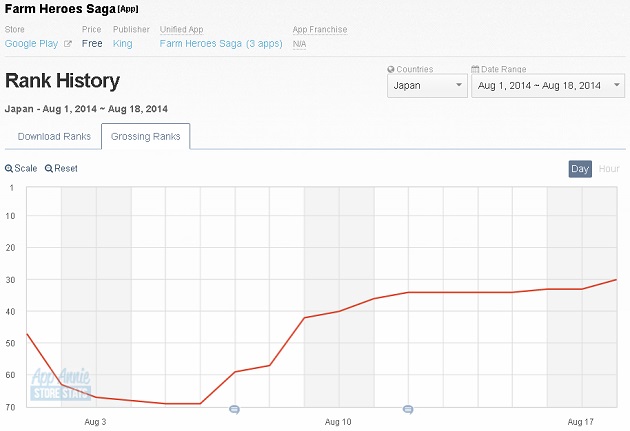Click the Scale zoom control
Screen dimensions: 630x431
(x=21, y=168)
